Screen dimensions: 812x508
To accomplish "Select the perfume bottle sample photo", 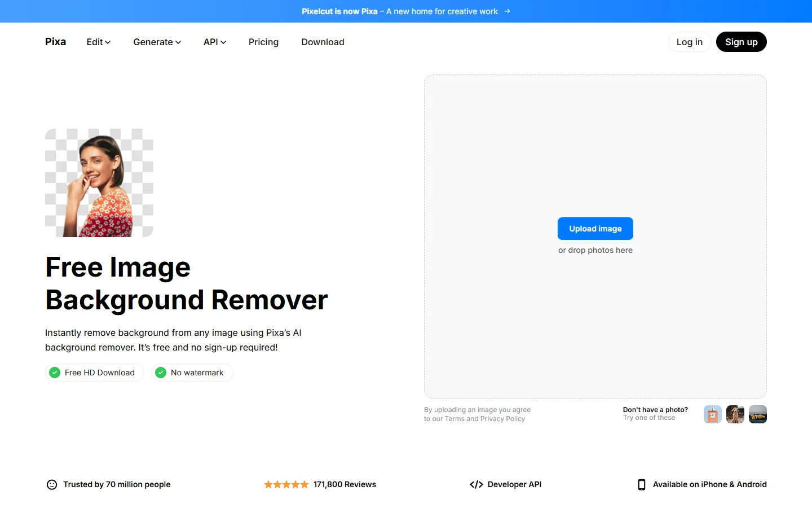I will (x=712, y=414).
